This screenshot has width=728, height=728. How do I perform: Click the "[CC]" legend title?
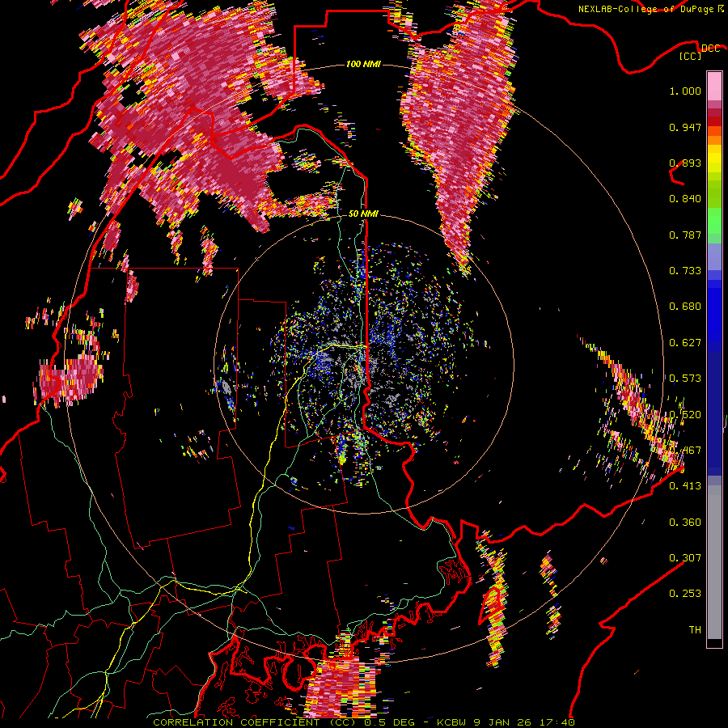click(690, 56)
